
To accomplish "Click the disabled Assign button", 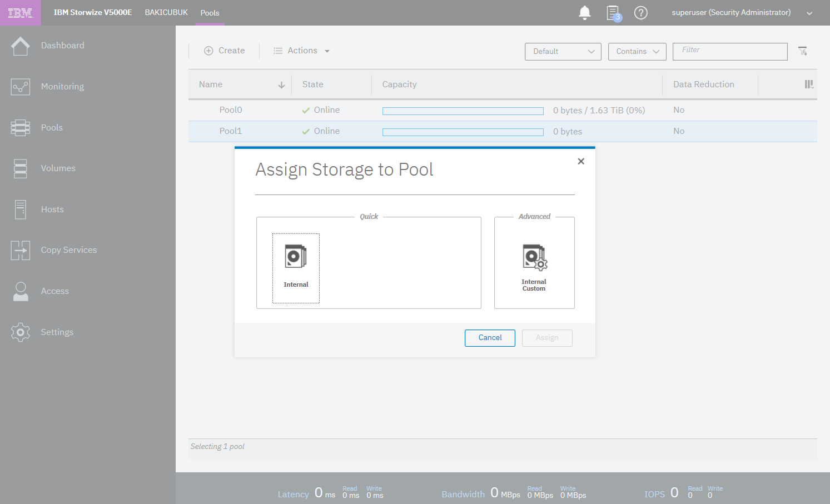I will [x=547, y=338].
